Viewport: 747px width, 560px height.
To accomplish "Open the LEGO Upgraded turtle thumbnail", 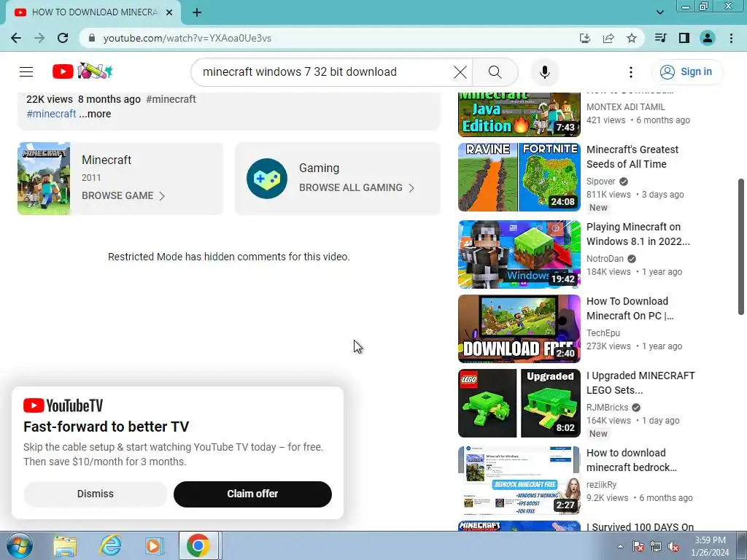I will coord(519,402).
